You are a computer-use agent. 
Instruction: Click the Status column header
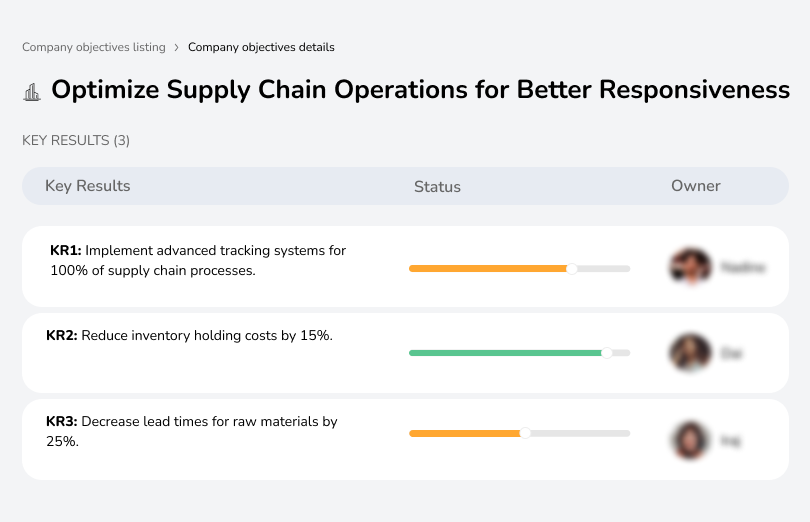[437, 187]
